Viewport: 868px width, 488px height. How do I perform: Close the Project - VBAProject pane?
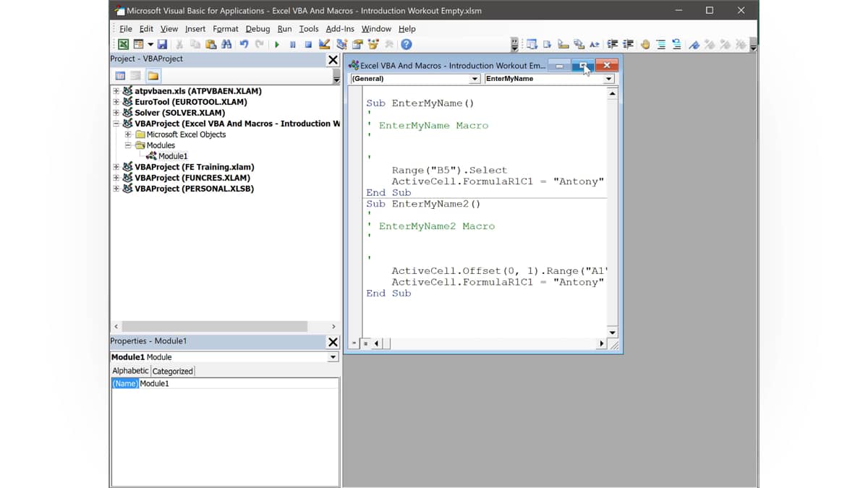point(333,60)
